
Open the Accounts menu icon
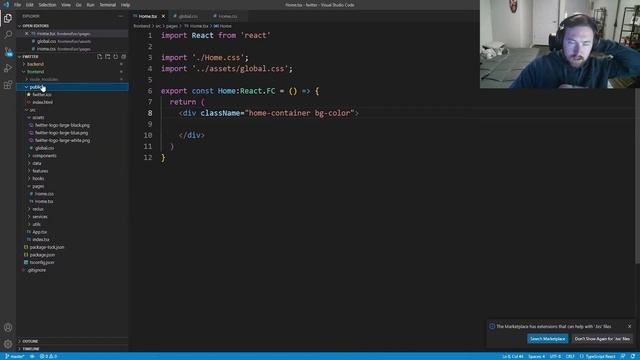point(8,327)
